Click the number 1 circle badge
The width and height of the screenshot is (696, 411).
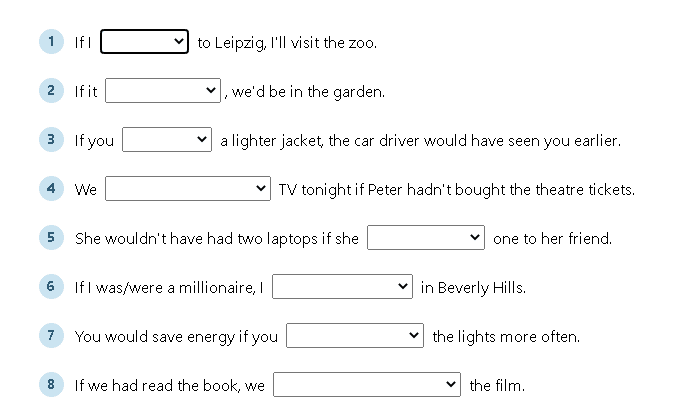(51, 41)
